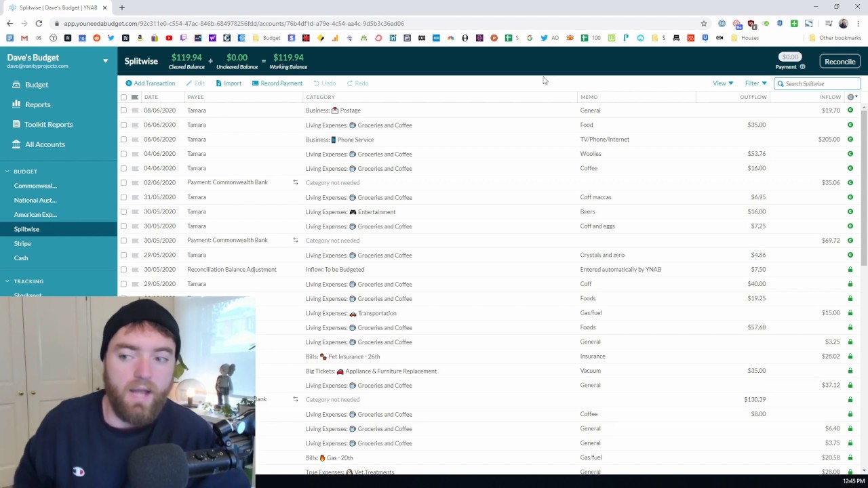868x488 pixels.
Task: Click the Search Splitwise input field
Action: coord(817,83)
